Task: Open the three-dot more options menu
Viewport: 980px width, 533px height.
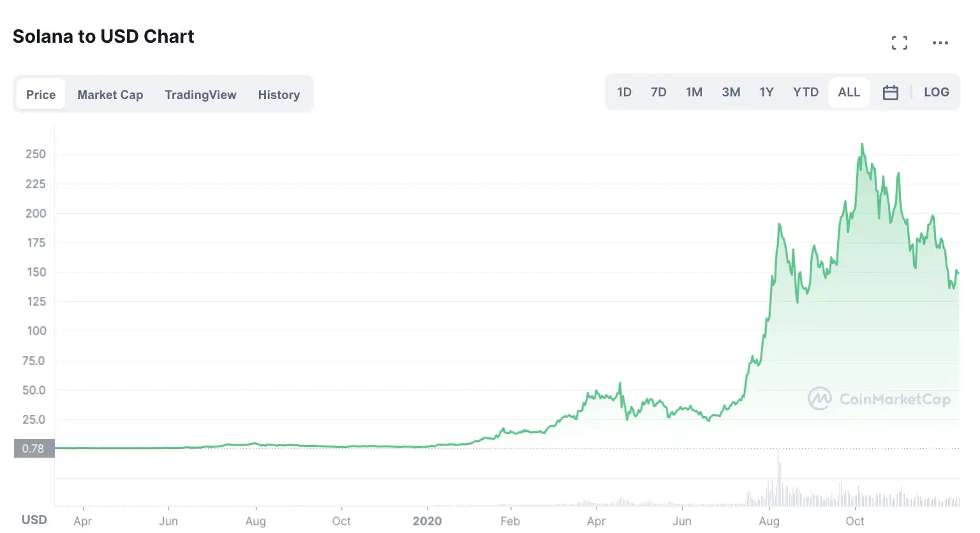Action: coord(940,43)
